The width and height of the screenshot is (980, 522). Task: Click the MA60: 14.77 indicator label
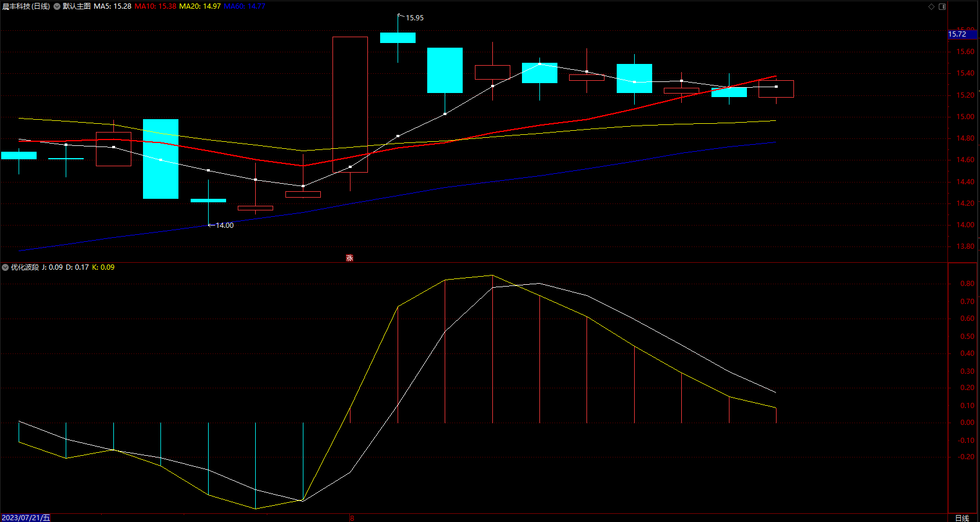[x=244, y=6]
